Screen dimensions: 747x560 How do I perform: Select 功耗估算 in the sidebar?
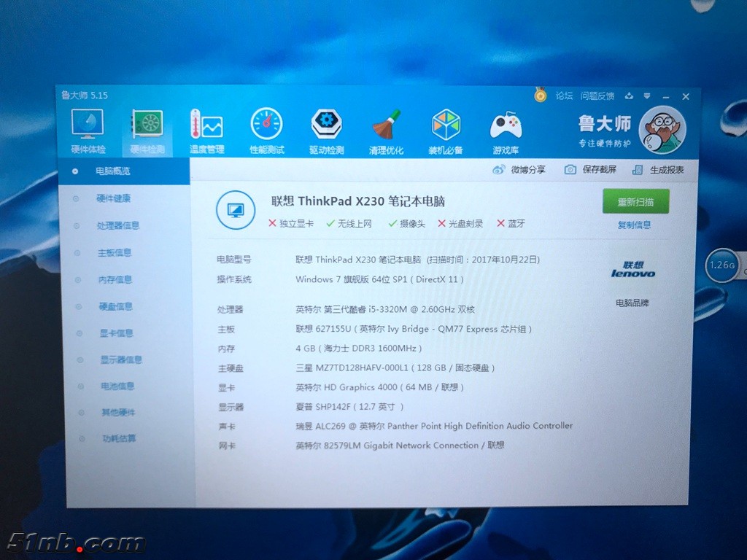point(119,438)
